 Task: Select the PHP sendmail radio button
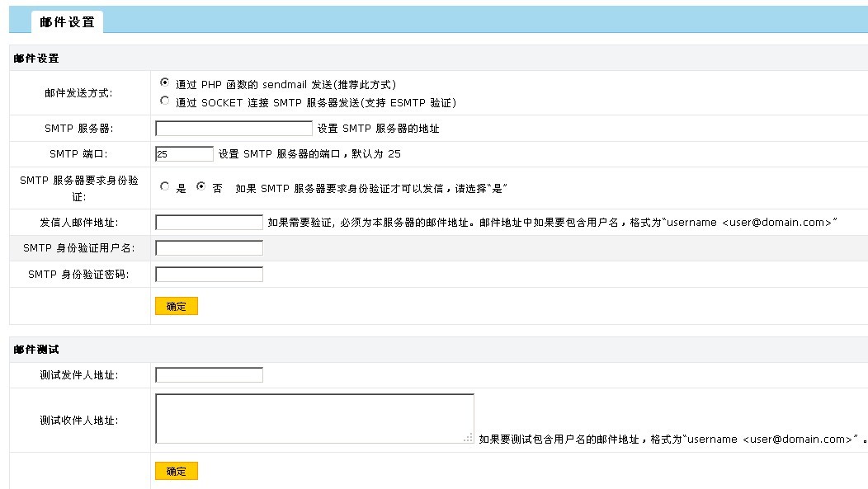tap(165, 82)
